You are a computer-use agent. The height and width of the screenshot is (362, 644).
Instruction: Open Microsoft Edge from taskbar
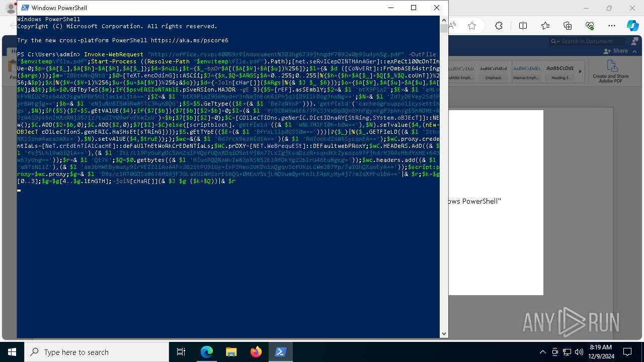[207, 352]
